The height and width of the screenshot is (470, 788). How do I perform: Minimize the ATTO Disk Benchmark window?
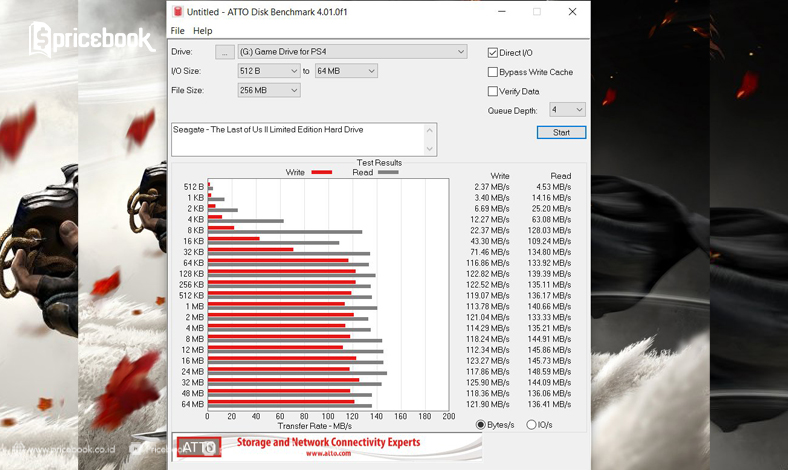click(x=502, y=12)
